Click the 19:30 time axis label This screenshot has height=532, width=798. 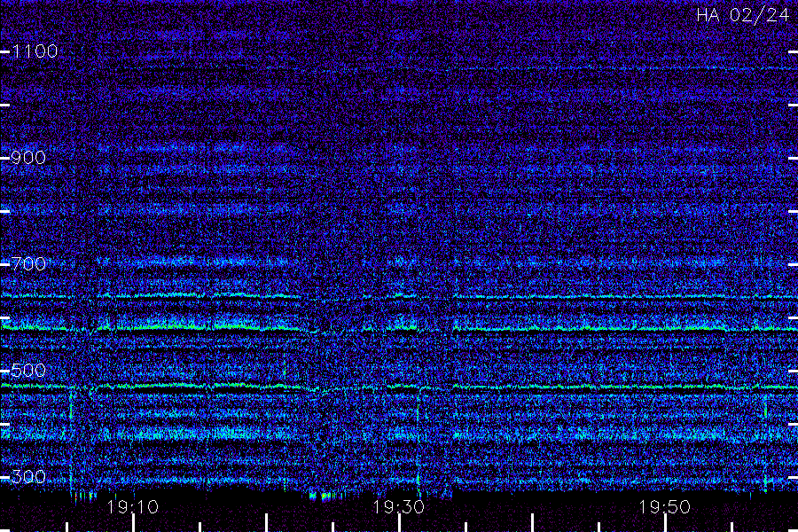(x=398, y=507)
